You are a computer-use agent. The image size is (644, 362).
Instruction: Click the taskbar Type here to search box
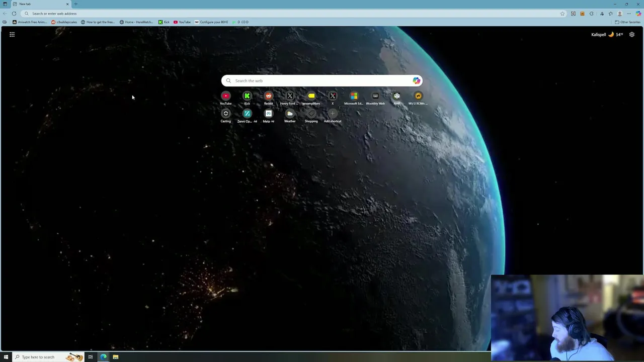point(48,357)
